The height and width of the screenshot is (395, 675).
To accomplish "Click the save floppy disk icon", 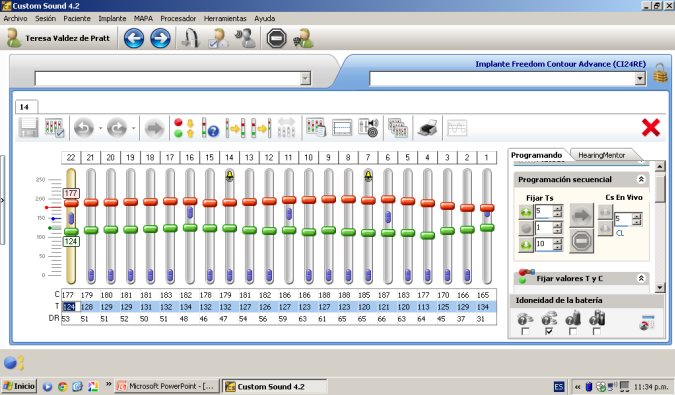I will [x=29, y=128].
